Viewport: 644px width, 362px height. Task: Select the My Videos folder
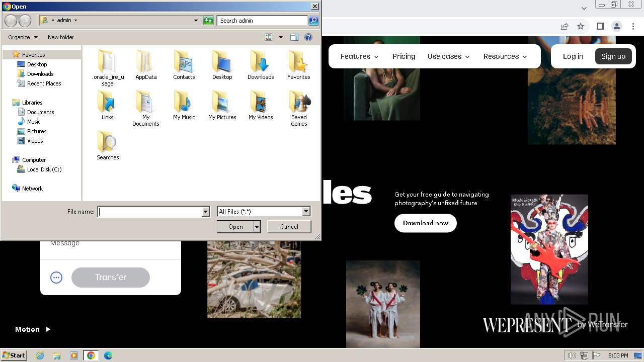[261, 105]
